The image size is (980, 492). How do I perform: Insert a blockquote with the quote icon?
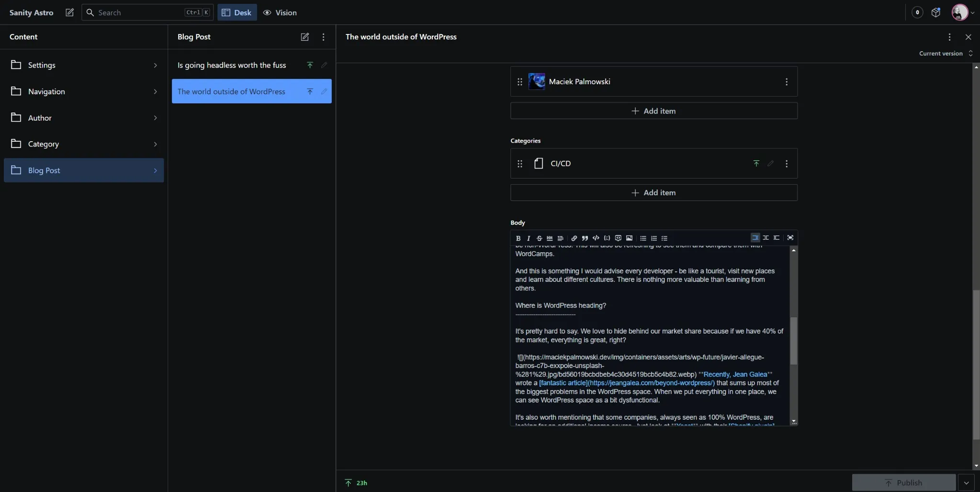coord(585,238)
